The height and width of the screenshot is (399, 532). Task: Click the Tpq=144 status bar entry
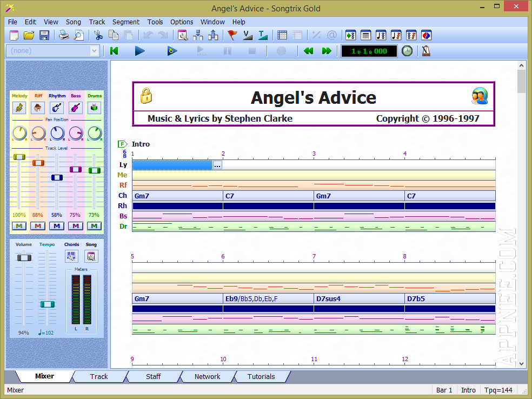point(498,390)
